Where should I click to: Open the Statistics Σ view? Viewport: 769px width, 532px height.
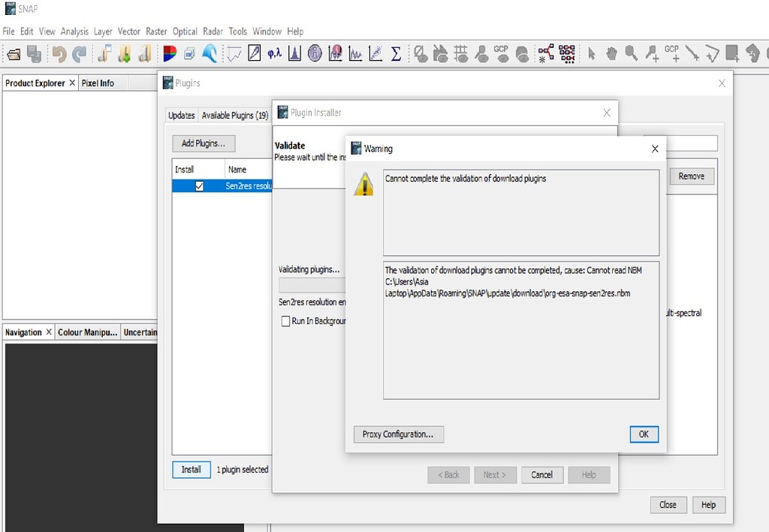[396, 53]
